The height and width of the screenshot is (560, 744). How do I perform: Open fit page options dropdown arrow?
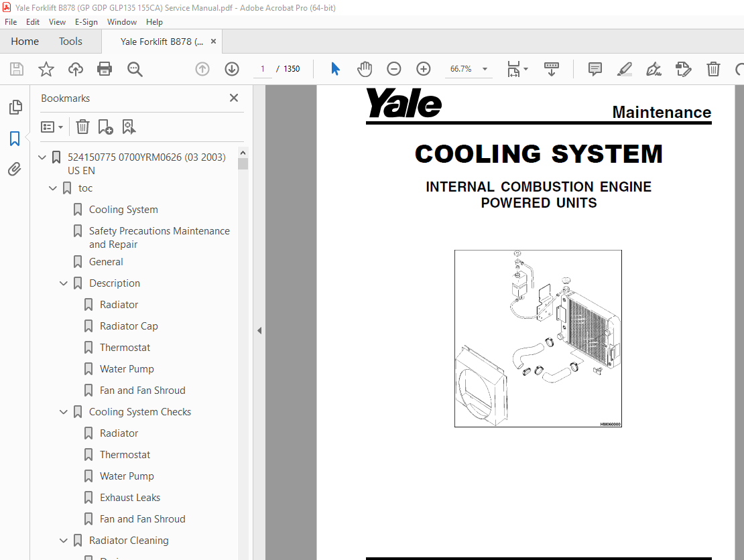(x=525, y=69)
